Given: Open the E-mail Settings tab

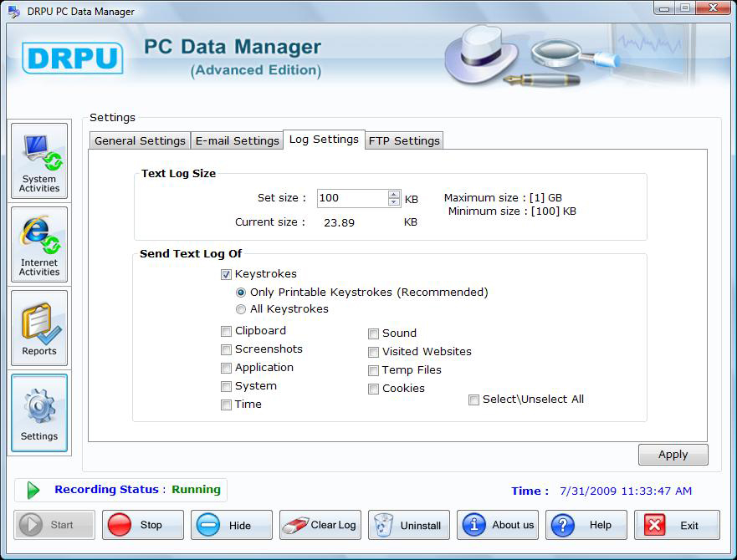Looking at the screenshot, I should (x=238, y=140).
